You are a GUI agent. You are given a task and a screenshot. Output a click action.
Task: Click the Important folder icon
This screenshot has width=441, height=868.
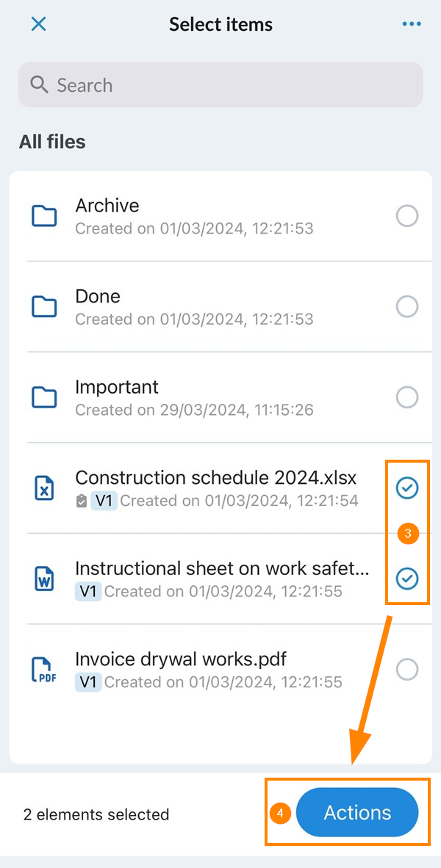(45, 397)
